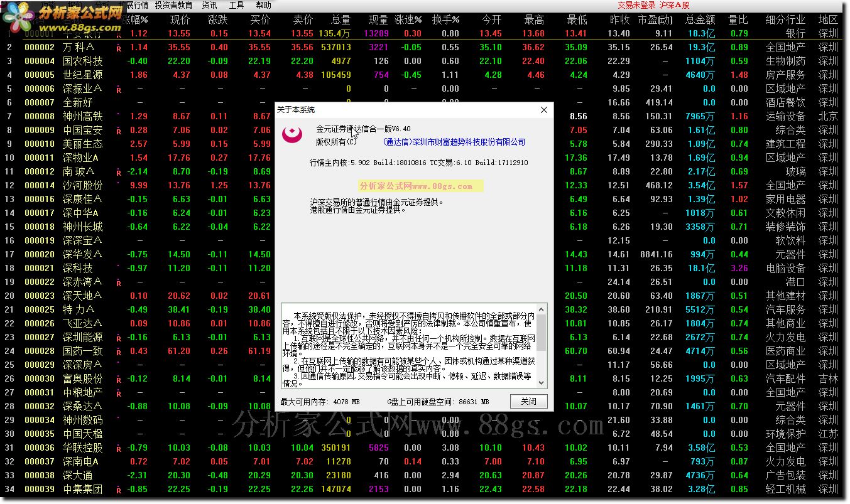Select the 深圳能源 stock name
850x504 pixels.
coord(82,338)
